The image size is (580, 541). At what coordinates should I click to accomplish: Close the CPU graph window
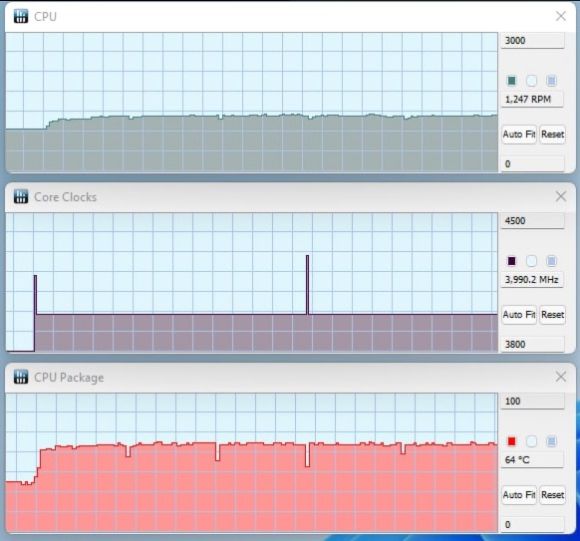tap(561, 16)
